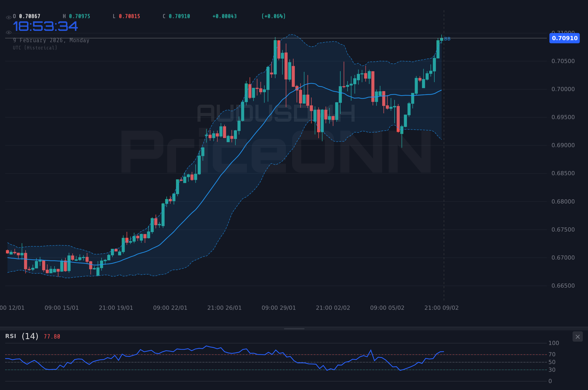Click the 21:00 09/02 time axis label
The image size is (588, 390).
pyautogui.click(x=442, y=308)
